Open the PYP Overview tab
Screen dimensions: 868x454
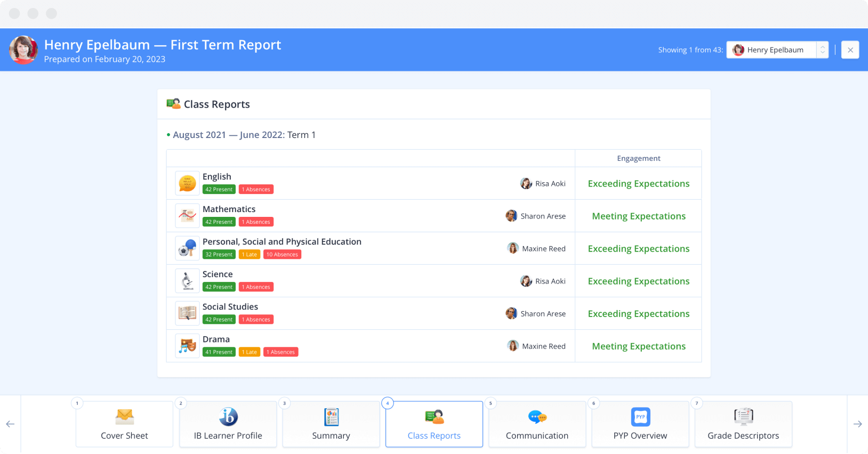(640, 424)
